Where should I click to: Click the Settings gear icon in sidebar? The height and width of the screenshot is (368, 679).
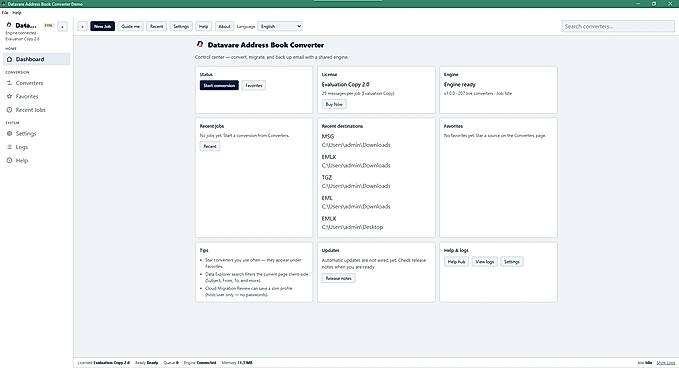pos(10,133)
